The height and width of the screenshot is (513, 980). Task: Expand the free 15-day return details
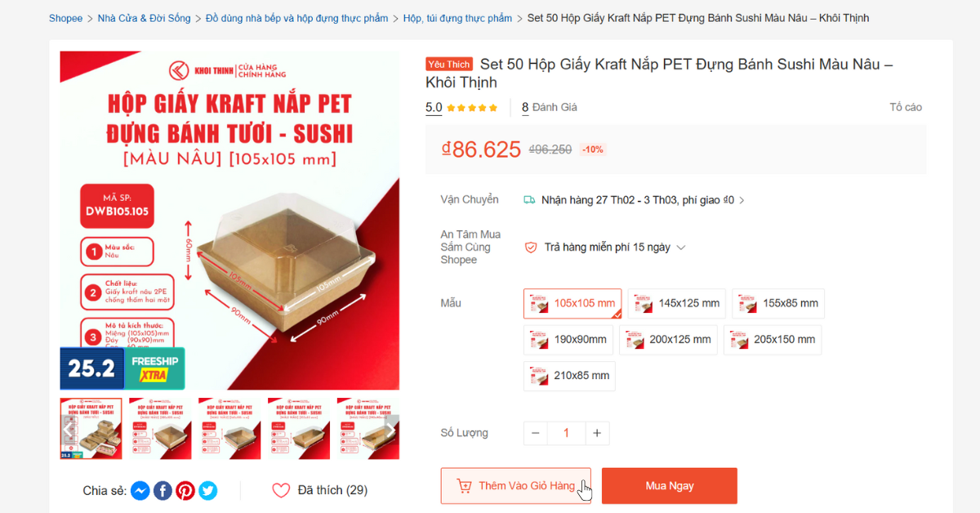[x=681, y=248]
